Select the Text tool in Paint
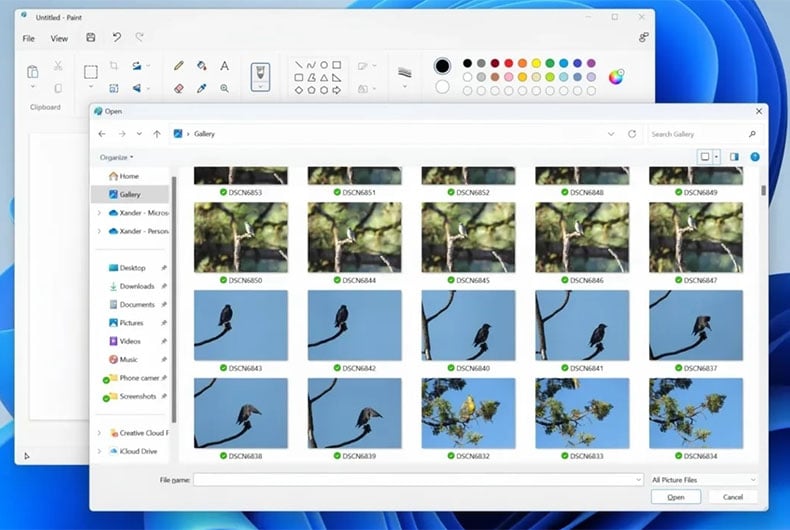Screen dimensions: 790x530 [224, 65]
